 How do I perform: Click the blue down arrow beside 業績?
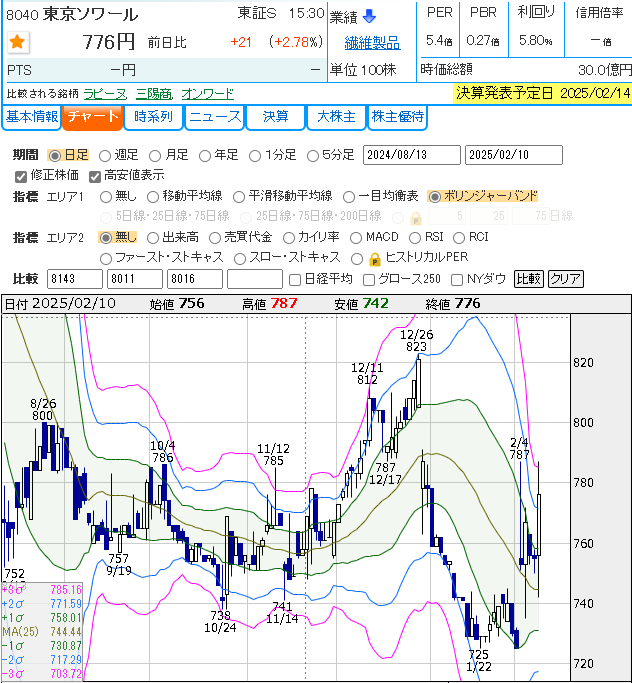[x=369, y=16]
